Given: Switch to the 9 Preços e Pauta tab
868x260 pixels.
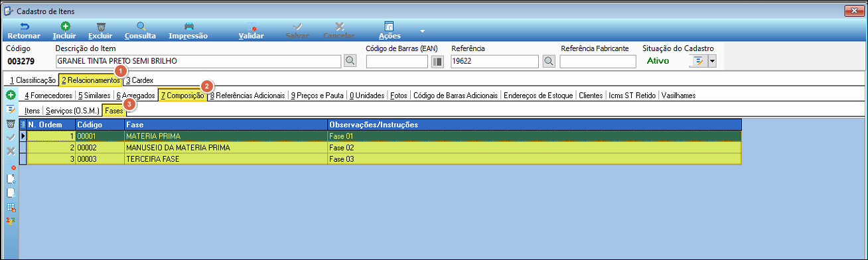Looking at the screenshot, I should click(x=318, y=96).
